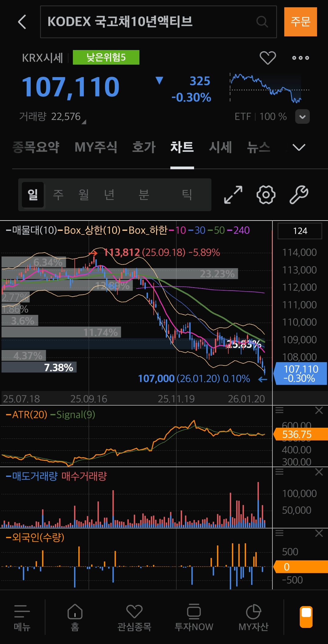Tap the ATR(20) legend label
This screenshot has width=328, height=644.
[27, 415]
